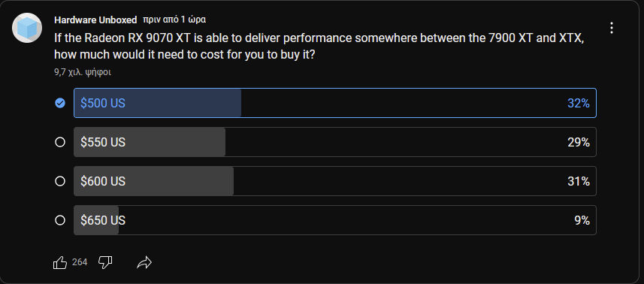Screen dimensions: 644x284
Task: Dislike the post with thumbs down icon
Action: point(105,262)
